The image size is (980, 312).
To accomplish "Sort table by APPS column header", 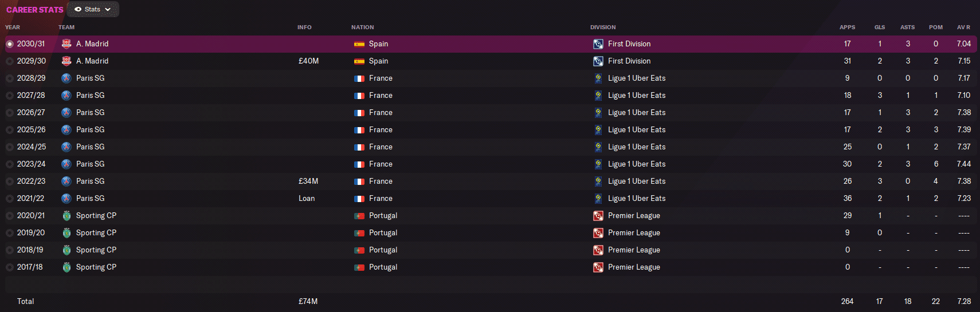I will (847, 27).
